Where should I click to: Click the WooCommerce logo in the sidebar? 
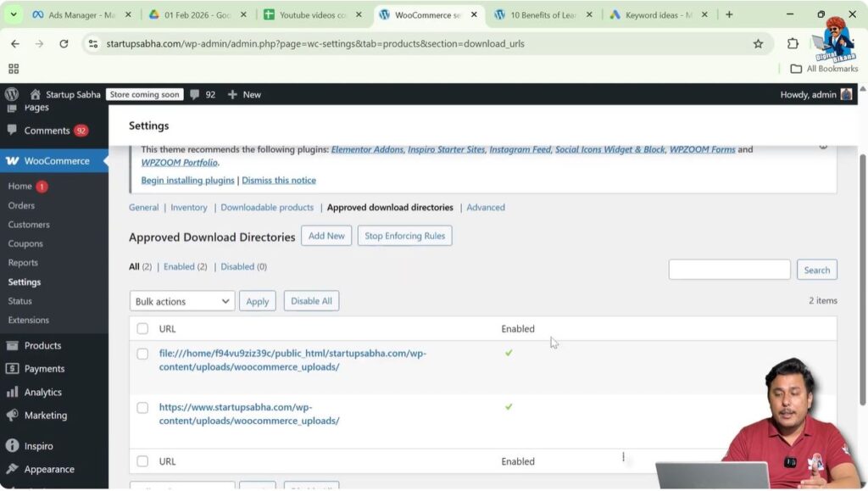click(12, 160)
